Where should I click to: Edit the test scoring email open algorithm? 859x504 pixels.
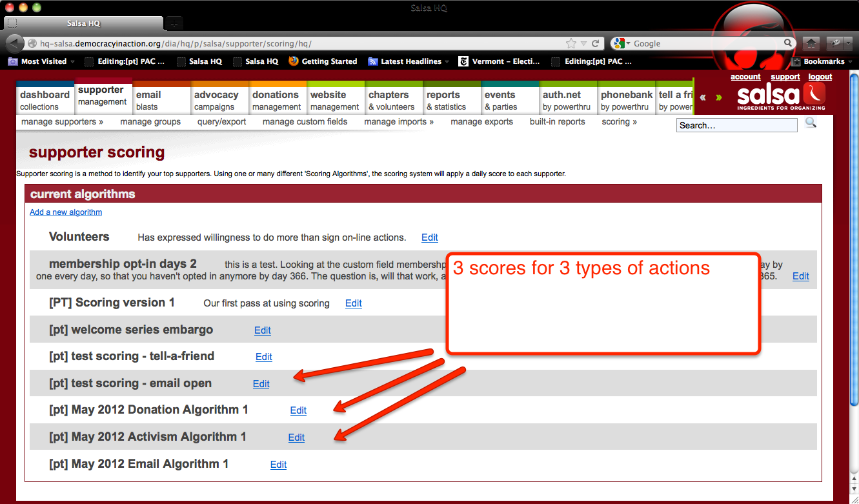(261, 384)
